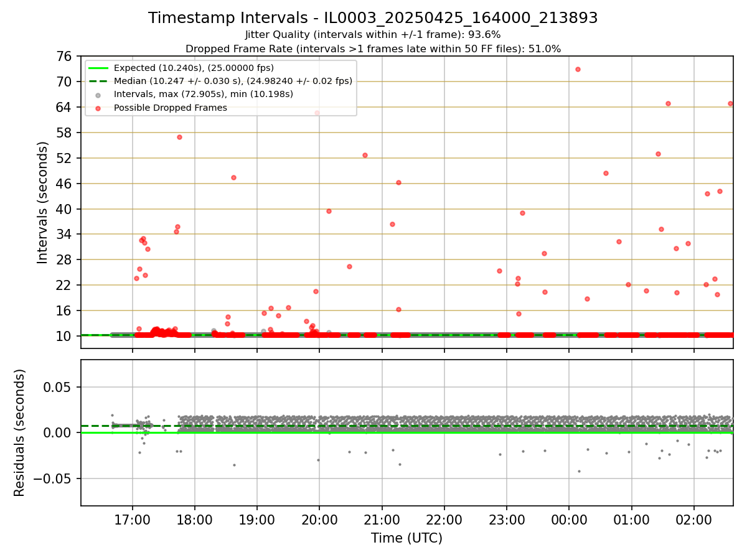The height and width of the screenshot is (560, 747).
Task: Select the red point near 39 seconds after 23:00
Action: tap(522, 213)
